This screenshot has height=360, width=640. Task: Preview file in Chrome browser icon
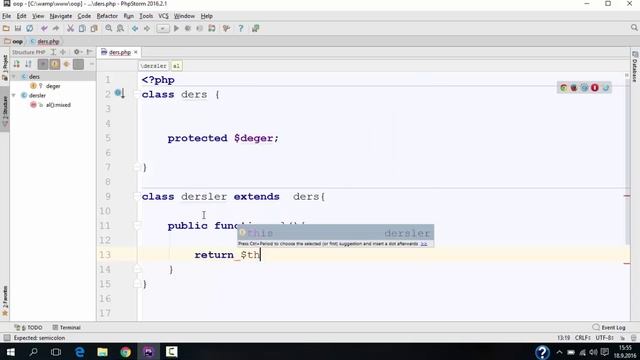pyautogui.click(x=564, y=87)
